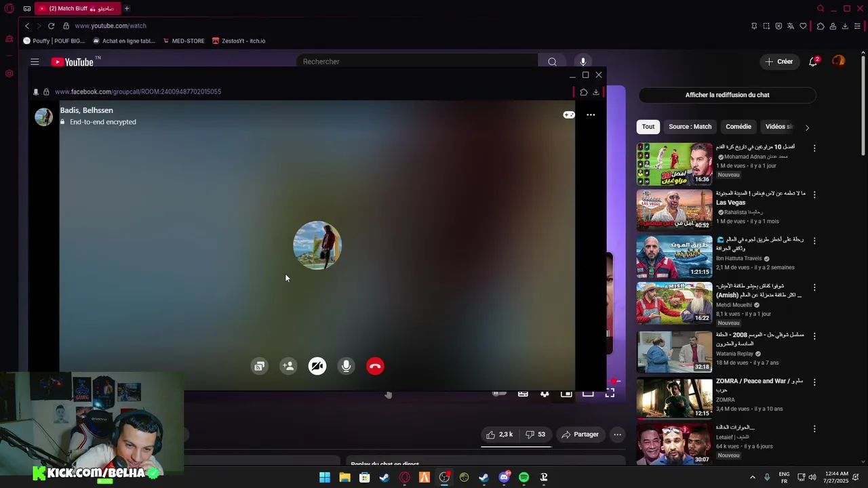Focus the YouTube Rechercher search box

pos(417,62)
